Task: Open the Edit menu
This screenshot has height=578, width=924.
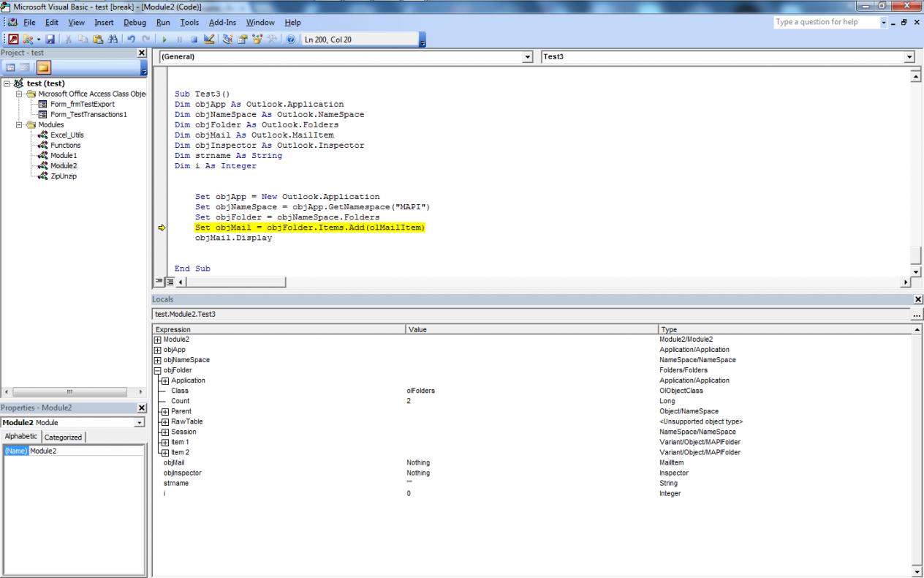Action: pos(52,23)
